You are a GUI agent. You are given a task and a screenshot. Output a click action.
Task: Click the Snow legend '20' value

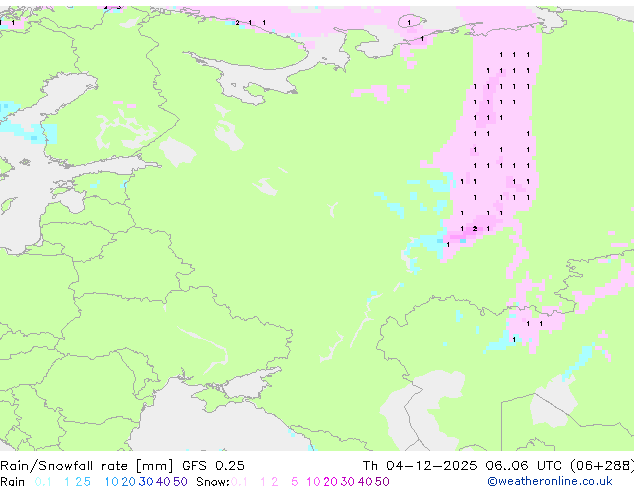click(x=330, y=482)
